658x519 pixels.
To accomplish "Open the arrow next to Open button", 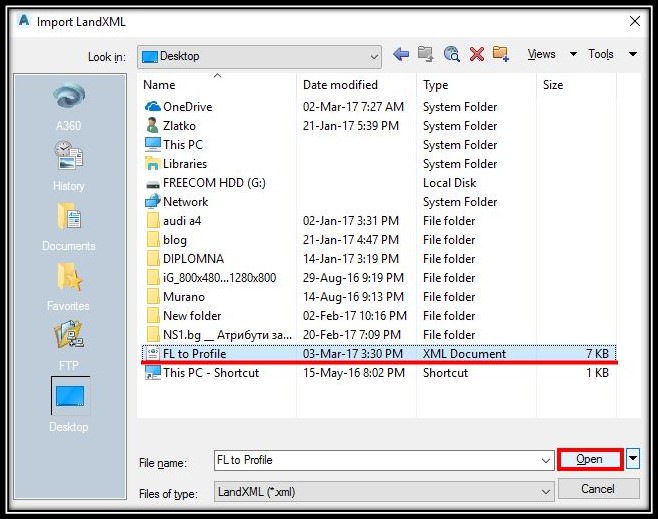I will coord(633,458).
